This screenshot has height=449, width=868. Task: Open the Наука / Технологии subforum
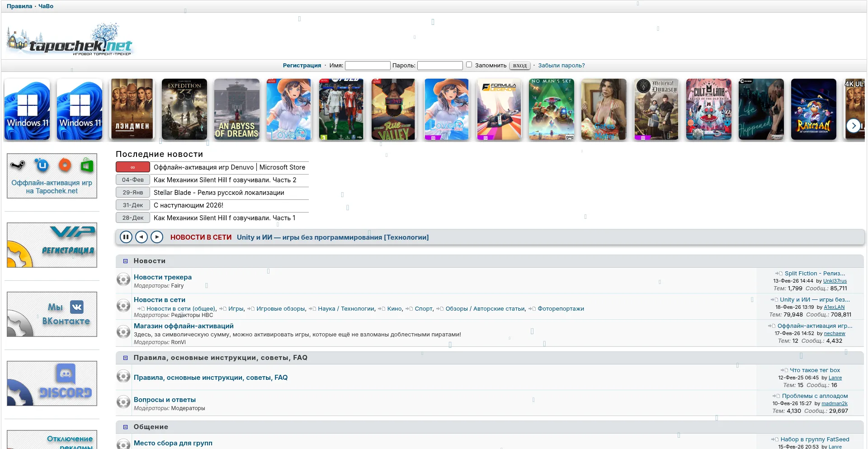coord(346,309)
